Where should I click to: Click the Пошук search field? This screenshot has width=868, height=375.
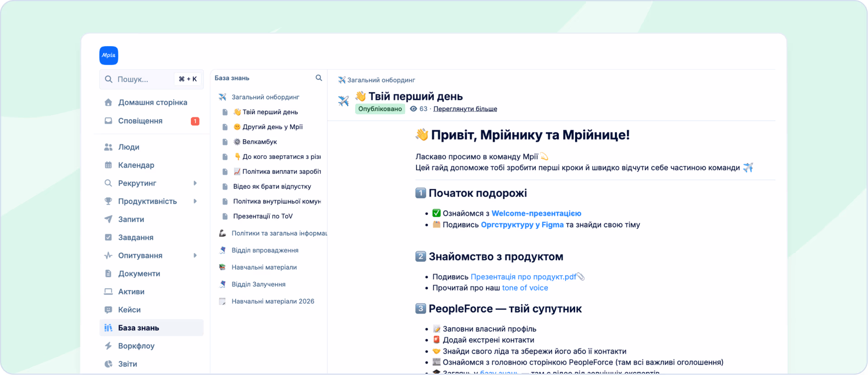(x=151, y=79)
